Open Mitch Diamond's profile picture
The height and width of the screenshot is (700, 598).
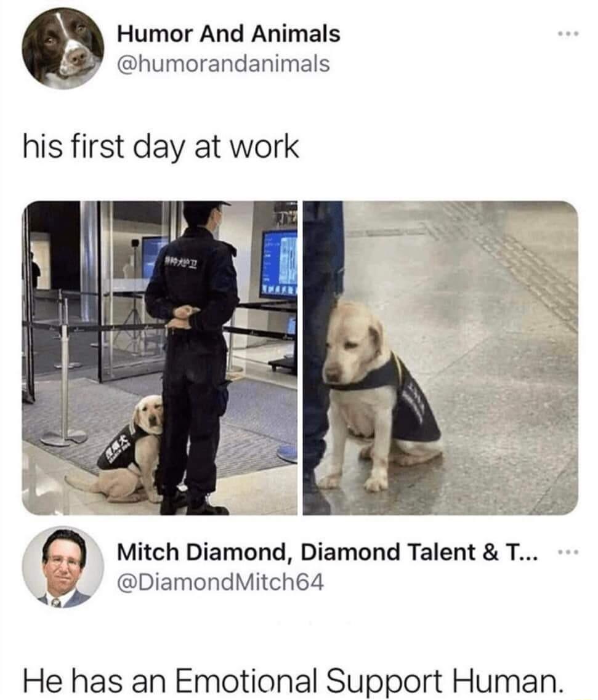(63, 567)
